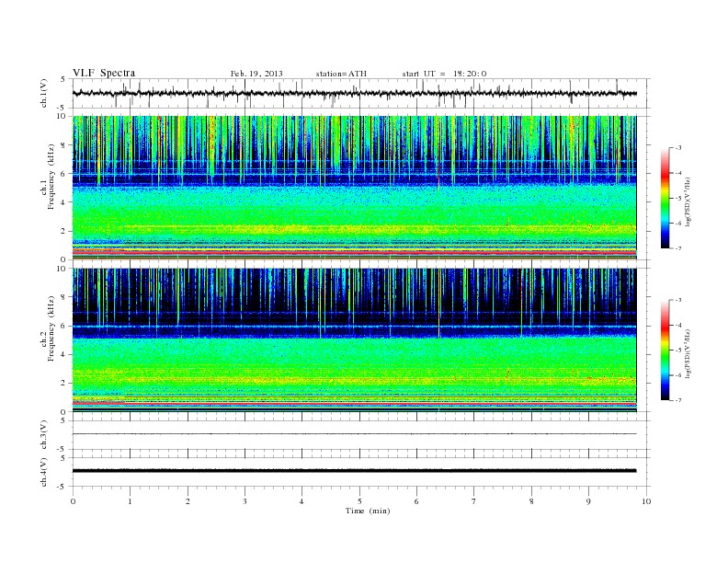Click the ch.3 flat waveform trace
This screenshot has height=563, width=728.
click(354, 434)
